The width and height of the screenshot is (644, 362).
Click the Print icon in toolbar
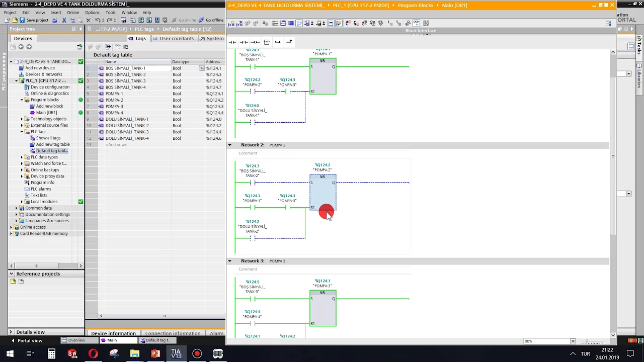click(54, 20)
